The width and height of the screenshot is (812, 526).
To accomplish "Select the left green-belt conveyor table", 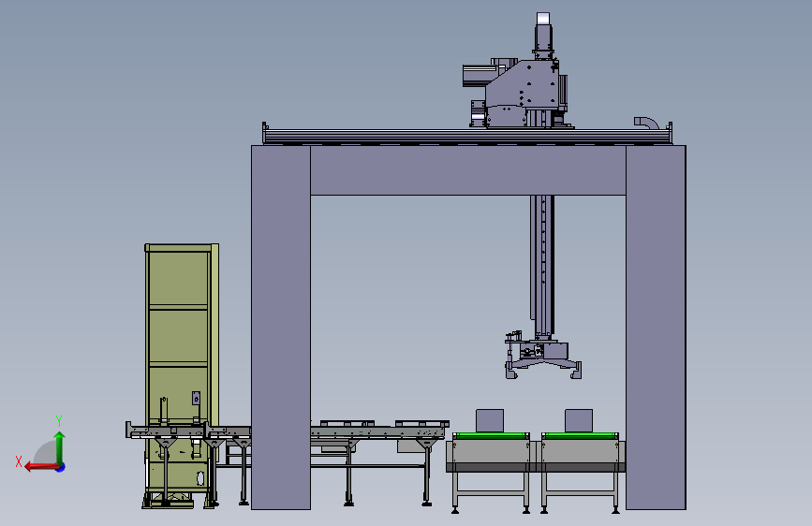I will [x=490, y=472].
